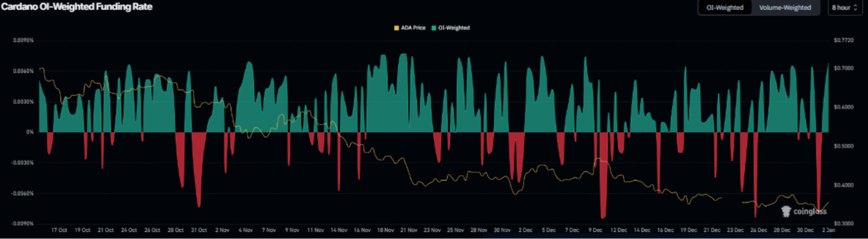Select the 14 Nov date on x-axis
The height and width of the screenshot is (239, 868).
point(339,230)
